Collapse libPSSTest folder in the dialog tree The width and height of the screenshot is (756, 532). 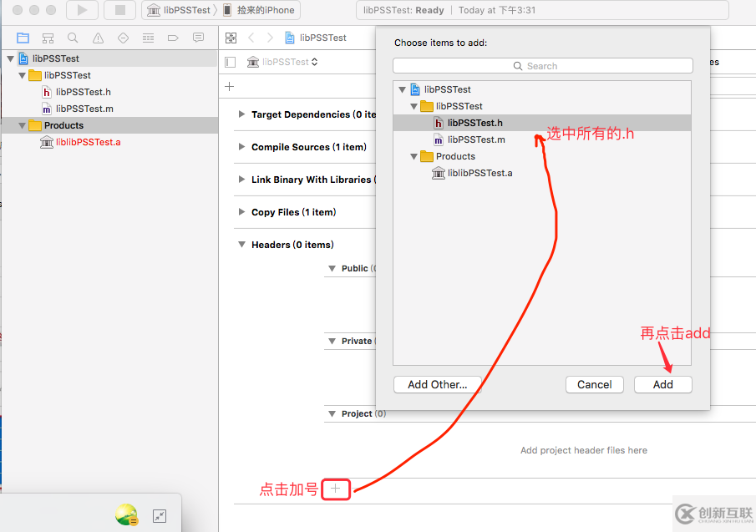tap(414, 107)
